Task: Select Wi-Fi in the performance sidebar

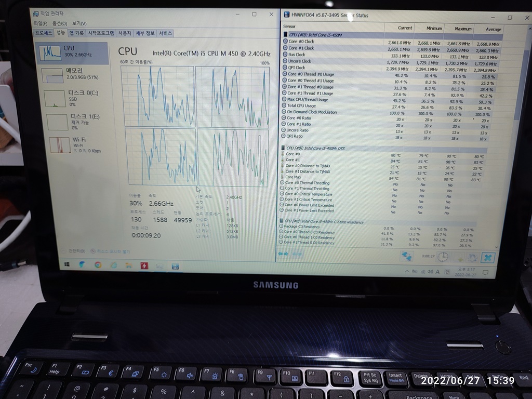Action: click(x=79, y=145)
